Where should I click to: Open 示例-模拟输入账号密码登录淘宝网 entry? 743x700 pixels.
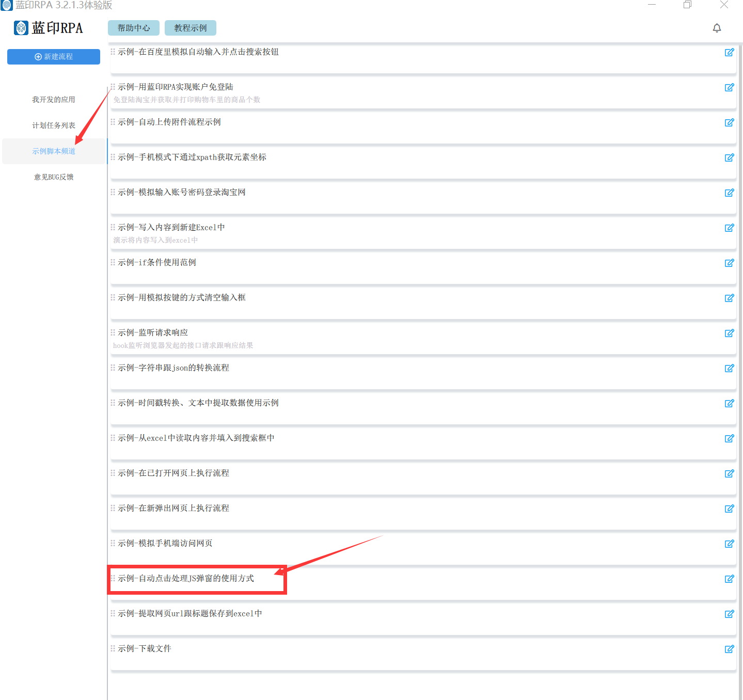[182, 192]
